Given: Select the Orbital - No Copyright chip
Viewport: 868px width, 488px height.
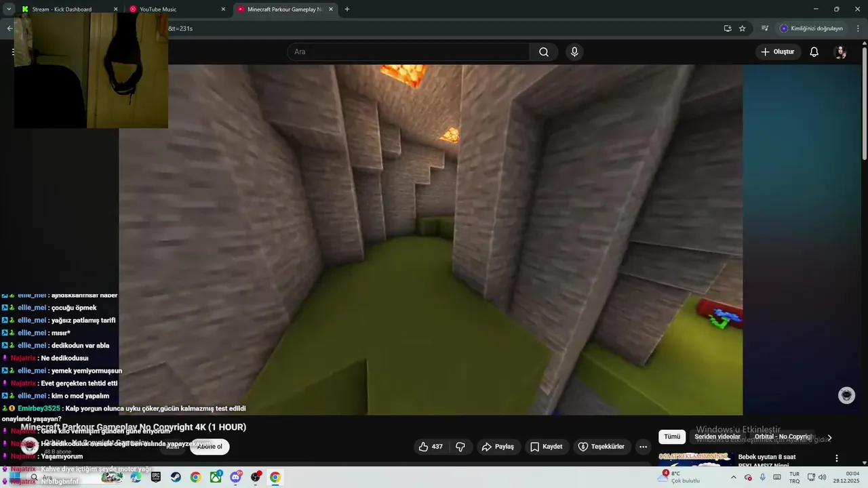Looking at the screenshot, I should [783, 436].
